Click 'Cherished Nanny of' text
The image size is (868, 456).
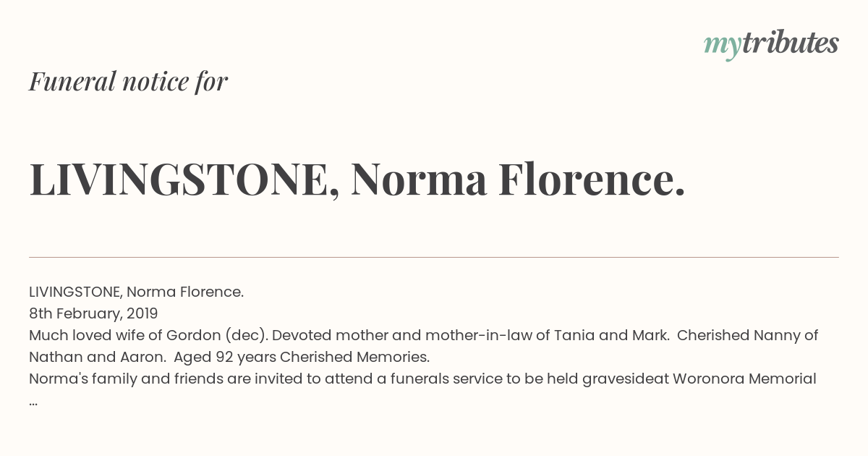748,336
